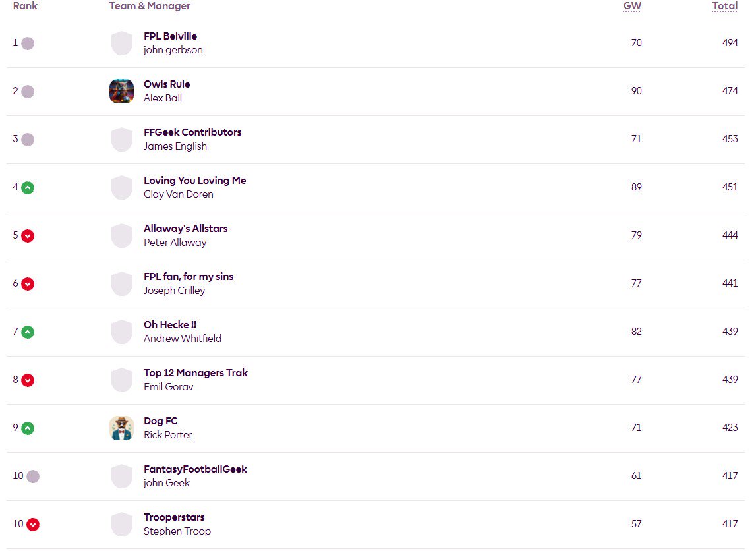Open the Oh Hecke !! team link
The image size is (756, 551).
(x=170, y=325)
